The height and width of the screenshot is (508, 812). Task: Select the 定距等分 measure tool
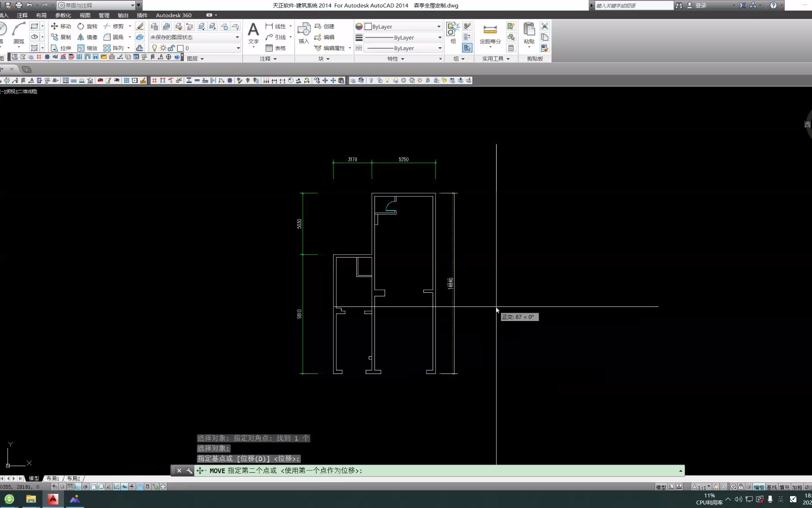click(x=490, y=34)
